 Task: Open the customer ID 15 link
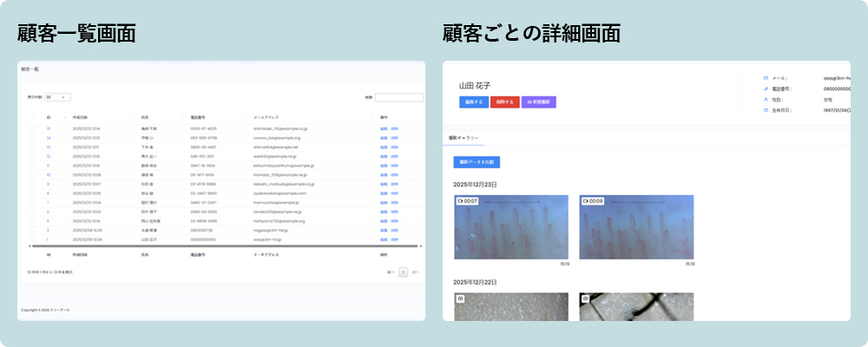point(48,128)
